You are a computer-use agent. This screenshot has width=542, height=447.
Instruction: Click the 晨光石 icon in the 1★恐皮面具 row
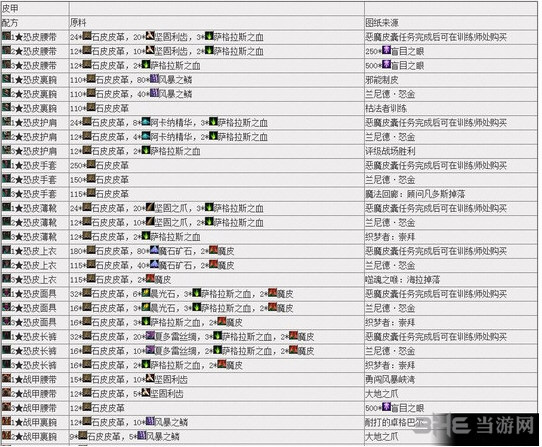[x=146, y=293]
